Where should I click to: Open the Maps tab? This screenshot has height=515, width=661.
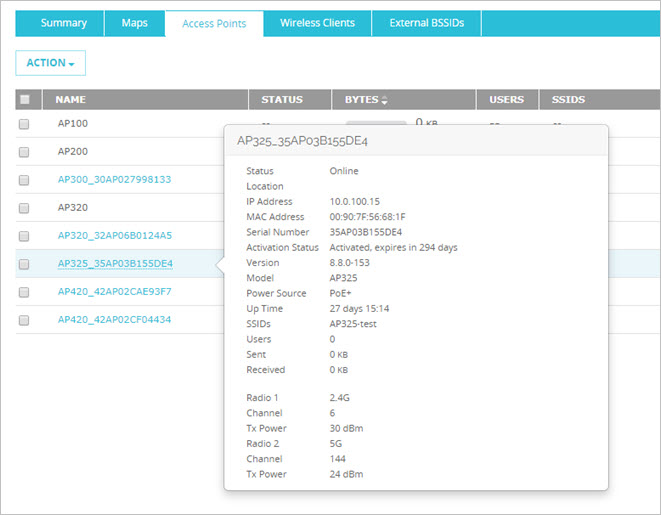click(x=134, y=23)
